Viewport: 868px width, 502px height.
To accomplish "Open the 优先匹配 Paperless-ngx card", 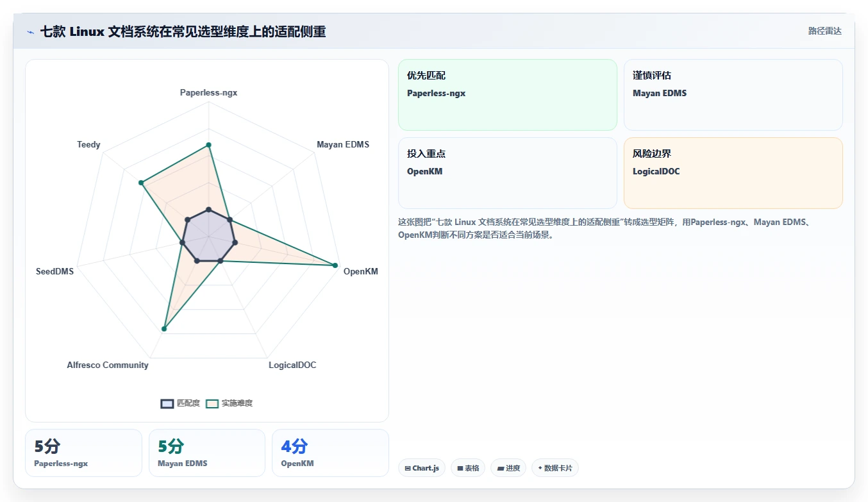I will 508,95.
